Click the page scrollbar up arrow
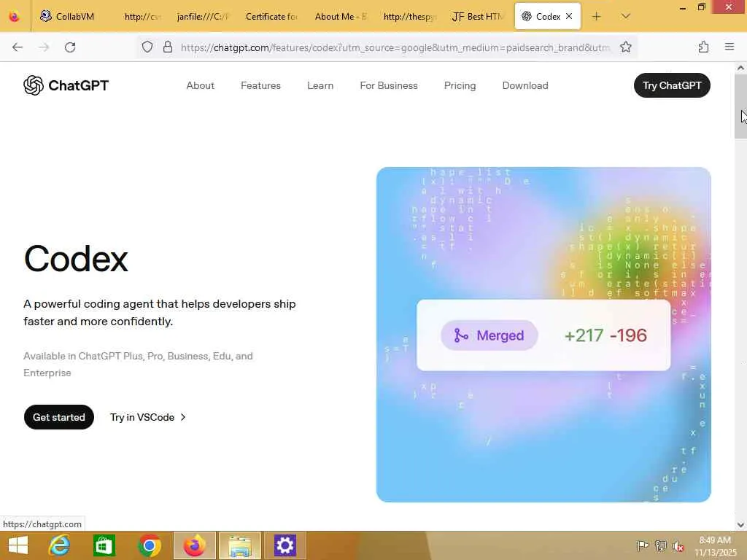The height and width of the screenshot is (560, 747). pyautogui.click(x=740, y=68)
